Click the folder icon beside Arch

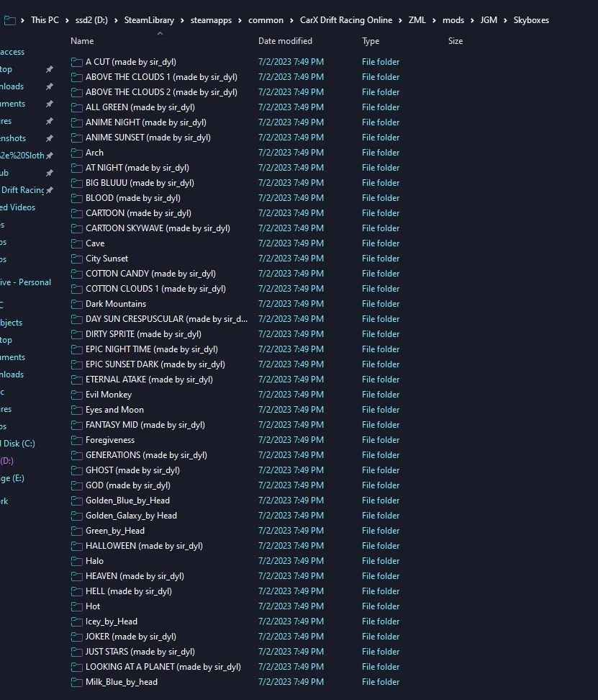coord(77,153)
